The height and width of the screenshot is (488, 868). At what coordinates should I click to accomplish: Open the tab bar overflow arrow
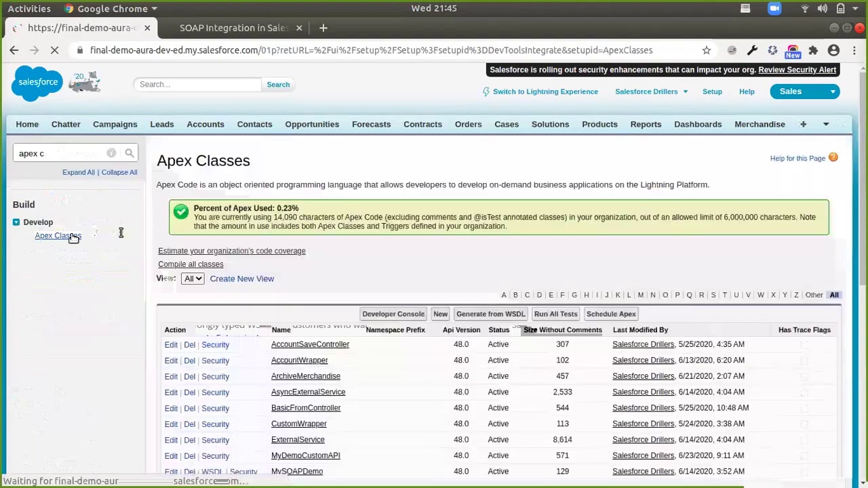(826, 124)
